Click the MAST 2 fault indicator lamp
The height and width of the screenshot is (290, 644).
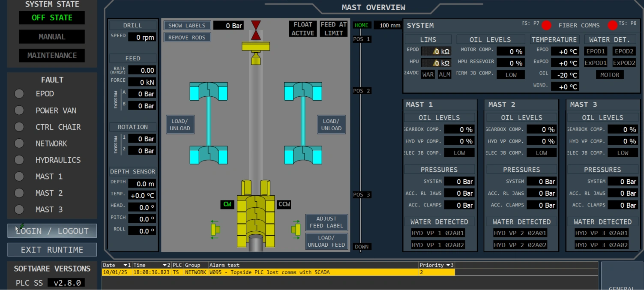pyautogui.click(x=19, y=193)
